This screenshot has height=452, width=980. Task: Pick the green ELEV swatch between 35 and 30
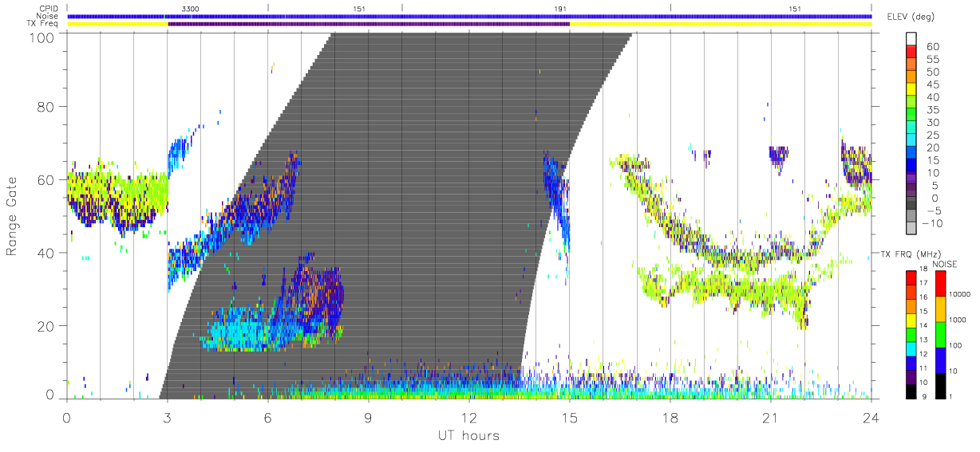click(912, 116)
